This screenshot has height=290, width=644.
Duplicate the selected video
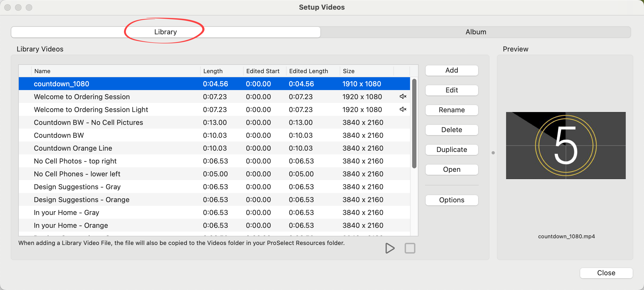click(452, 150)
